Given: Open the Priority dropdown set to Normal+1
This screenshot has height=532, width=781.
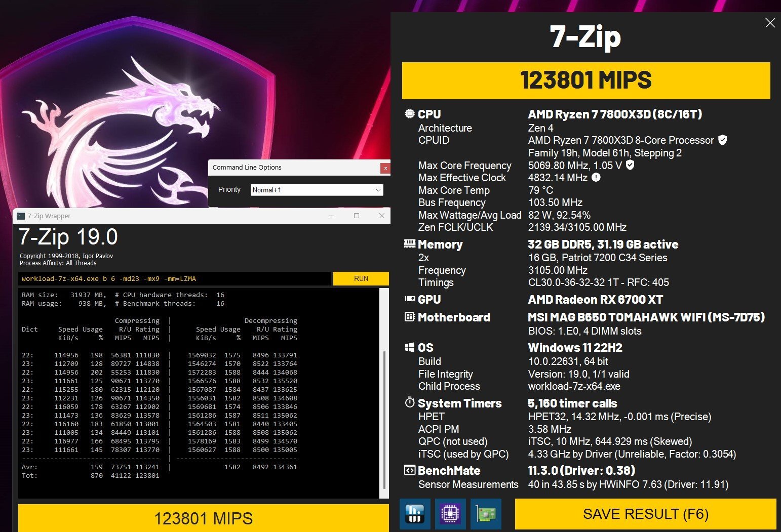Looking at the screenshot, I should 317,190.
